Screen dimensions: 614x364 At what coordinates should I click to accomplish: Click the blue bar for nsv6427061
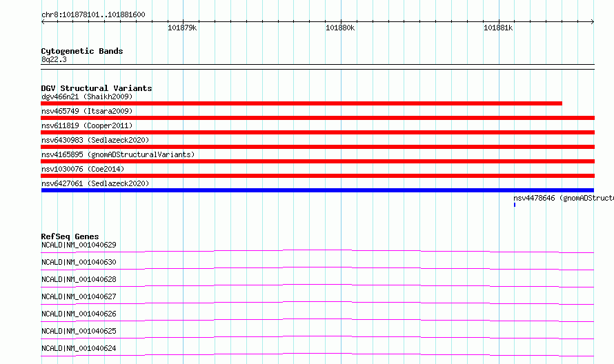(x=317, y=190)
